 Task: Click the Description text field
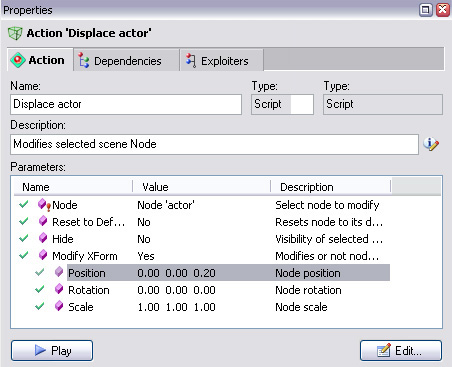[214, 144]
